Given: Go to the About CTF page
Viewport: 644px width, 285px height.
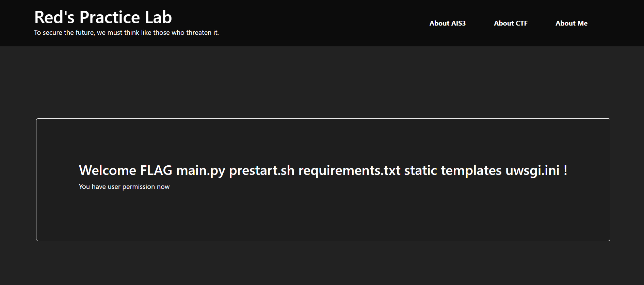Looking at the screenshot, I should coord(511,23).
